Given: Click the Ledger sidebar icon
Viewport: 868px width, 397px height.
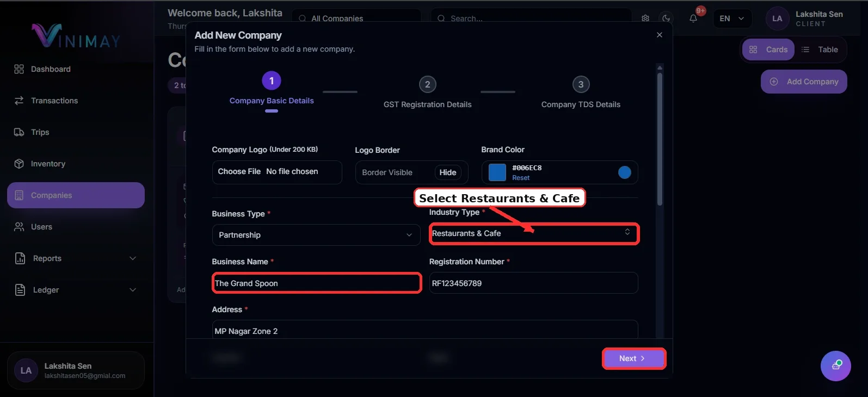Looking at the screenshot, I should coord(20,290).
